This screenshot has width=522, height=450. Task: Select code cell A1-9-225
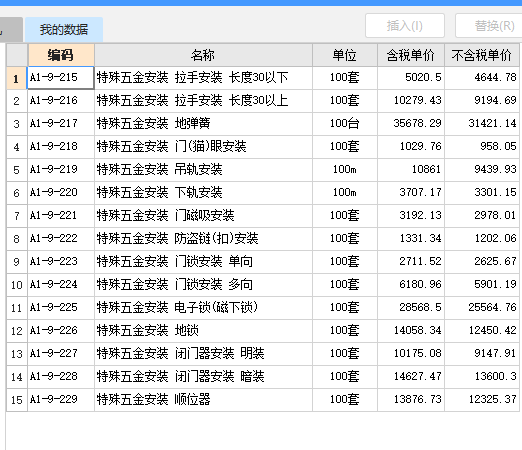(x=61, y=308)
